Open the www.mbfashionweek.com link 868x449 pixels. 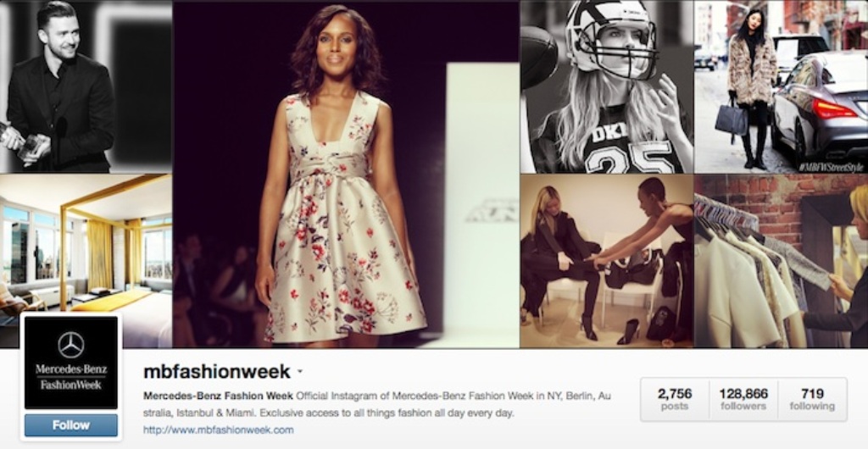(x=218, y=430)
